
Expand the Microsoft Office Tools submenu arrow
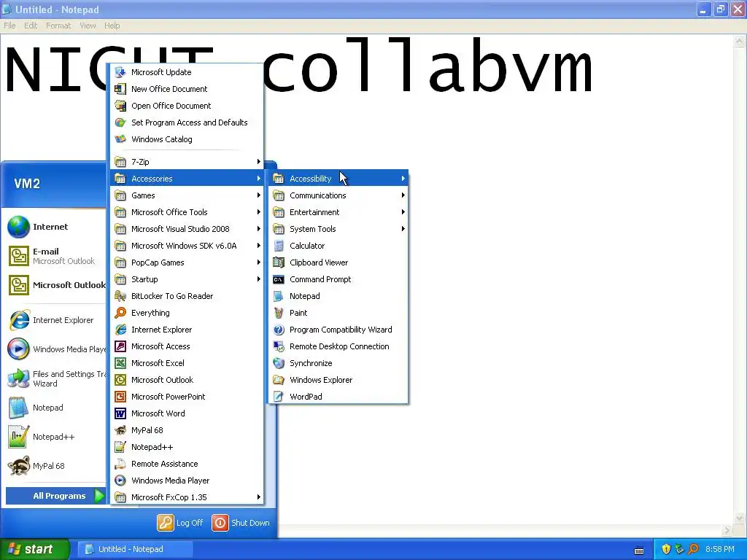[259, 212]
